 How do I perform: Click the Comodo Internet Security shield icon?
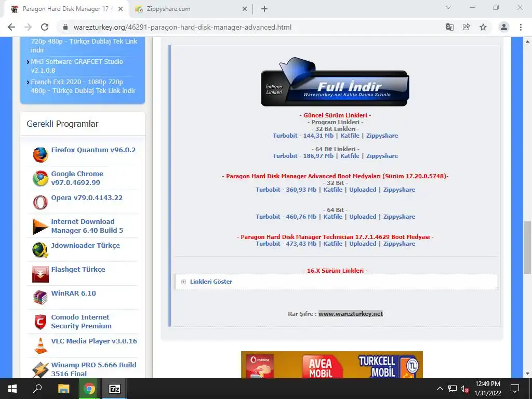(x=41, y=322)
